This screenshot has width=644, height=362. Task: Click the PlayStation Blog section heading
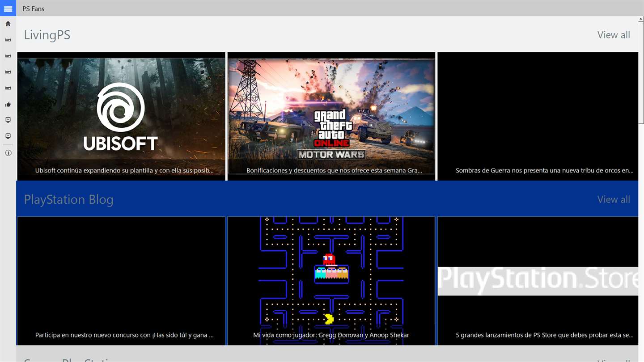coord(68,199)
